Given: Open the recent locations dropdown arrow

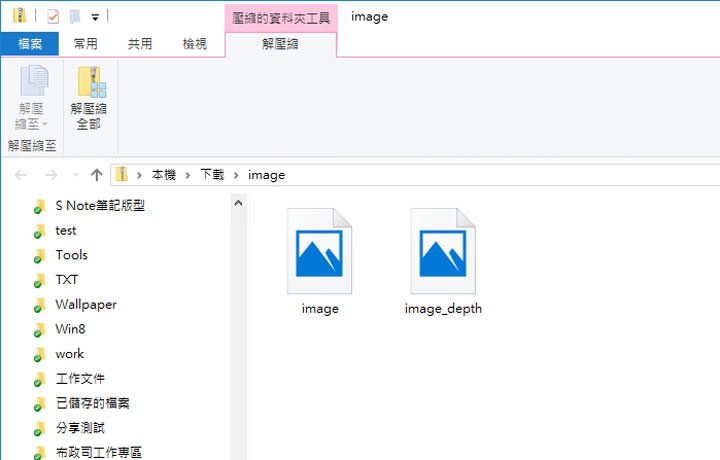Looking at the screenshot, I should coord(76,175).
